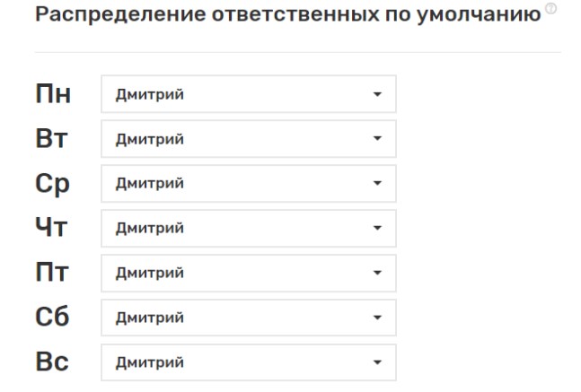Click the caret arrow in the Вт row
The width and height of the screenshot is (581, 392).
[377, 139]
